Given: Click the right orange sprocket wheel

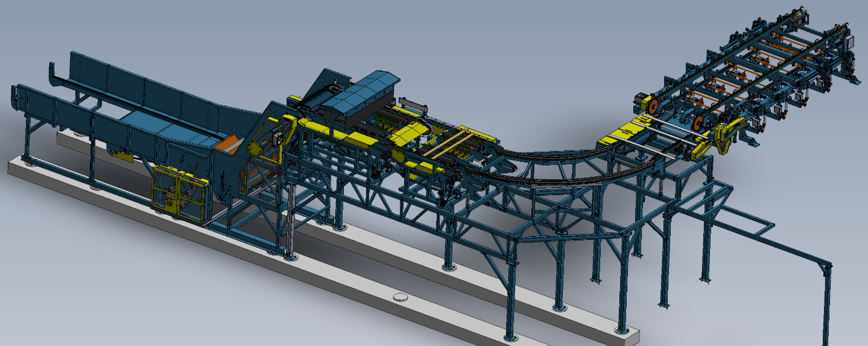Looking at the screenshot, I should tap(699, 123).
